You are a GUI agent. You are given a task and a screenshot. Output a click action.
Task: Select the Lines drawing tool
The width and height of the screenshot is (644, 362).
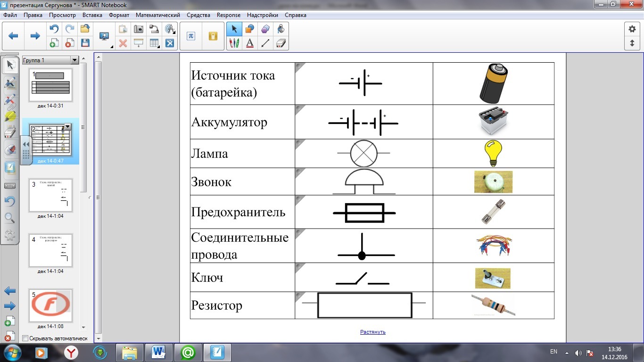265,43
